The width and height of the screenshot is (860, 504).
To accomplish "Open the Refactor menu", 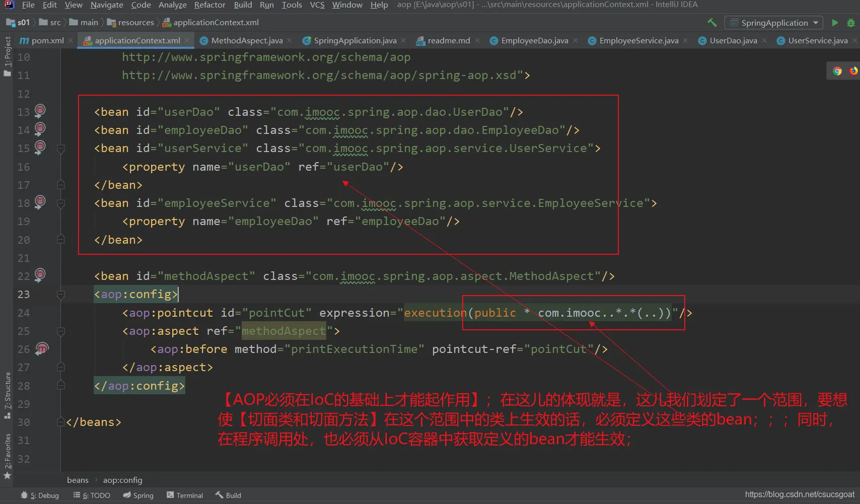I will [x=209, y=5].
